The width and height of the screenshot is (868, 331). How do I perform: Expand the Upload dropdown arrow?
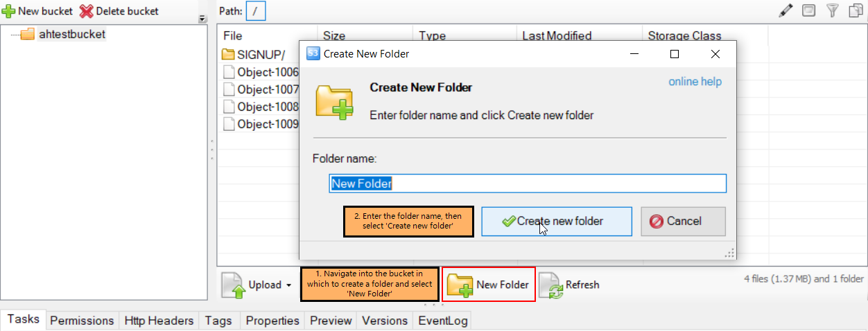(287, 285)
